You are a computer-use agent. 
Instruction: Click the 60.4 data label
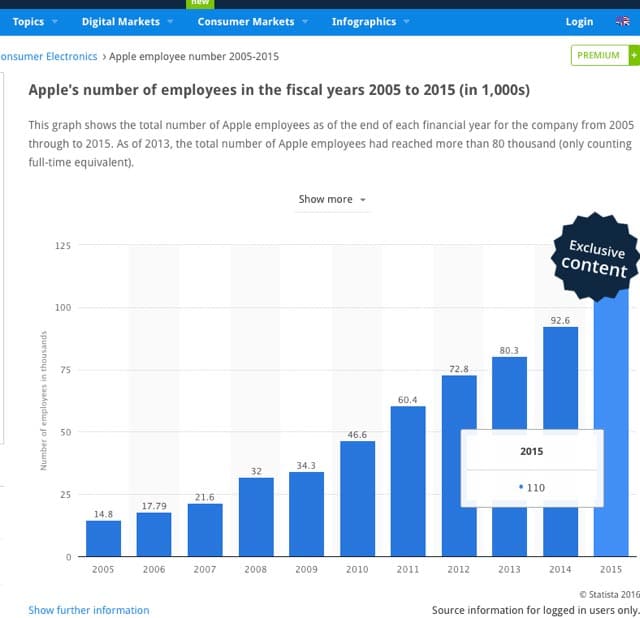coord(408,400)
